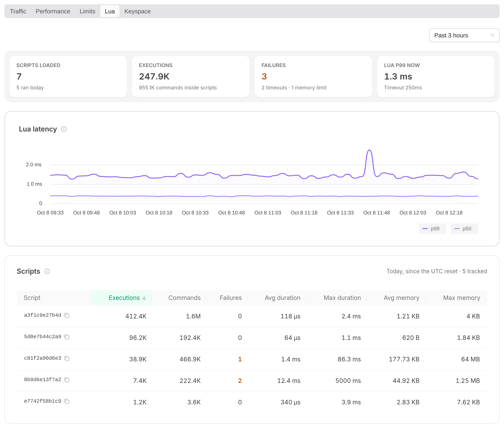The image size is (504, 428).
Task: Copy script hash e7742f58b1c9
Action: 67,401
